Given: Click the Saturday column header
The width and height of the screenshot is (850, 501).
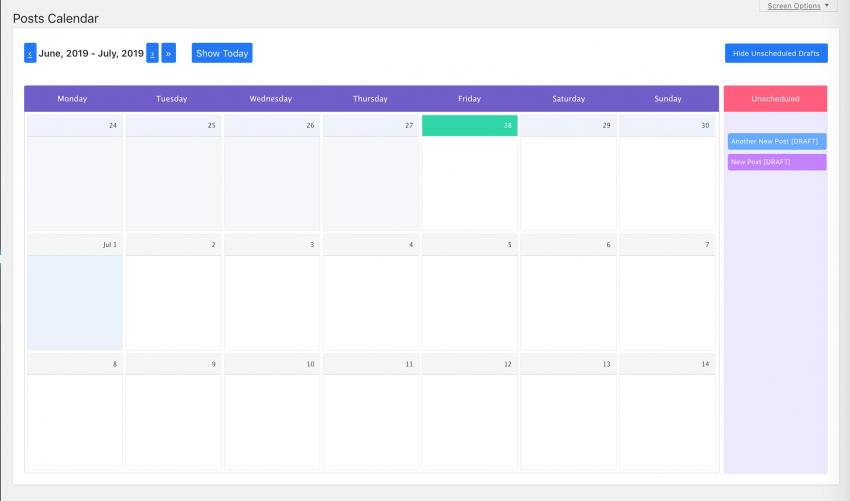Looking at the screenshot, I should coord(569,99).
